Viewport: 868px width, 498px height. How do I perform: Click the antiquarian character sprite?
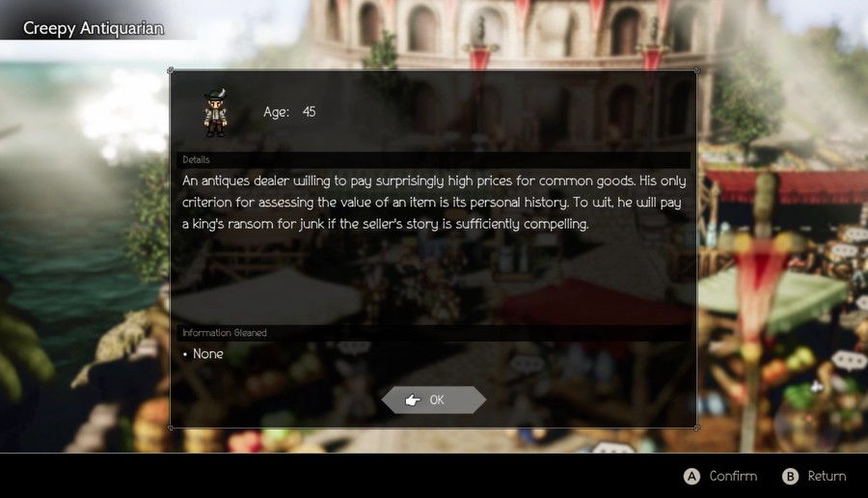[x=216, y=113]
